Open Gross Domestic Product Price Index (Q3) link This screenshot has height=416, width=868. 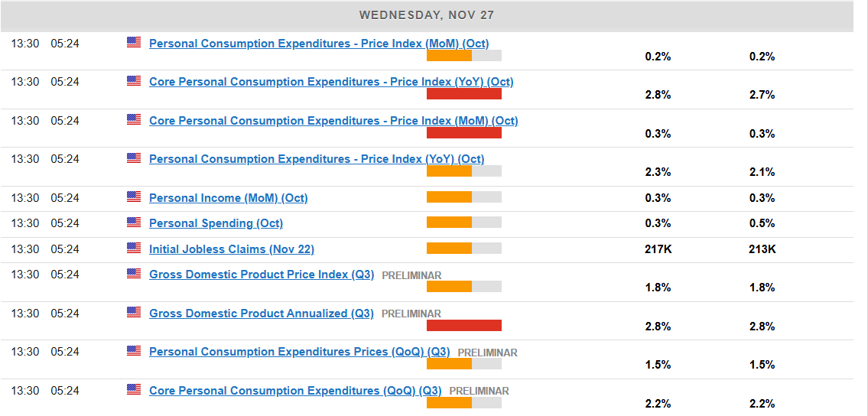pyautogui.click(x=261, y=275)
